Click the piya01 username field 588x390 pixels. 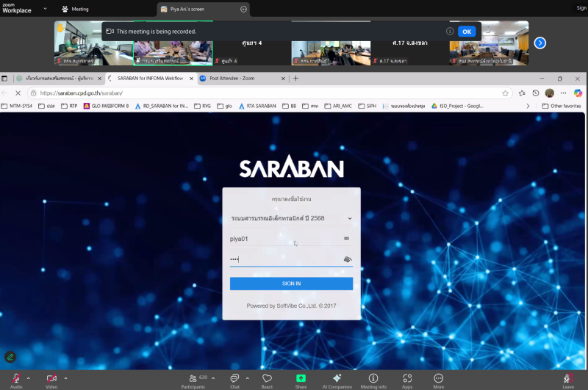[283, 239]
